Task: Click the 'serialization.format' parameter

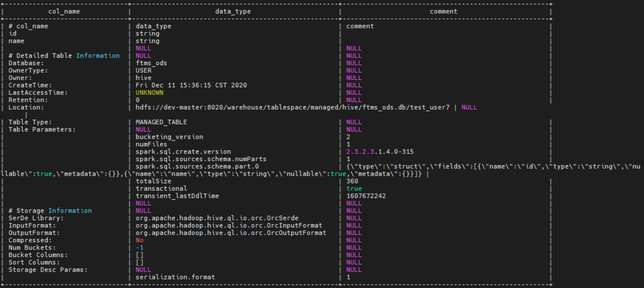Action: [175, 277]
